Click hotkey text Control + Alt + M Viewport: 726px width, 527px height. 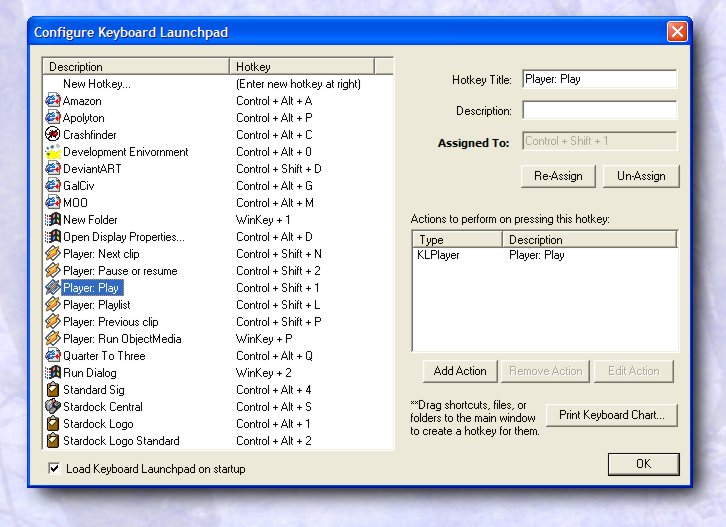275,203
